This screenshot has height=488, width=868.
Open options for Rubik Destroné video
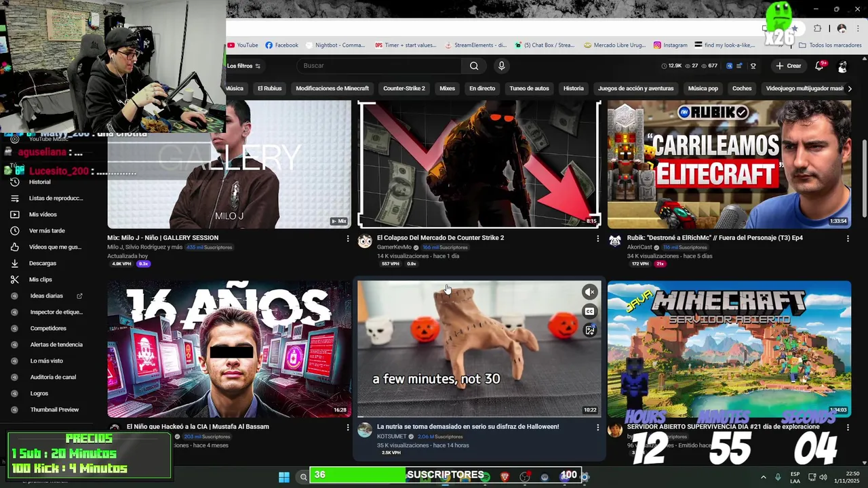848,239
